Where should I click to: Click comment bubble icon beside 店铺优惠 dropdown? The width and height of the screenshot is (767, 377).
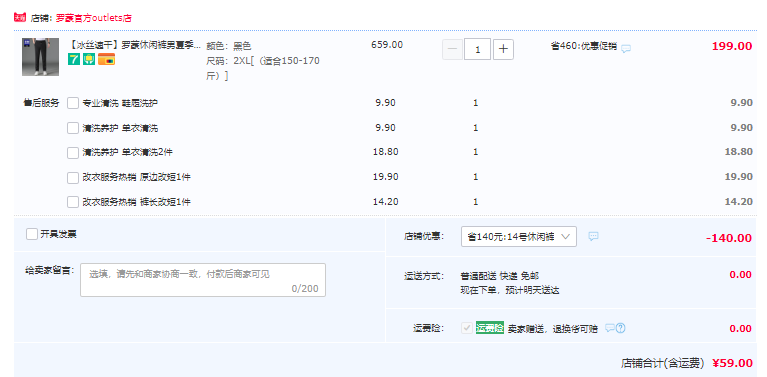[593, 236]
